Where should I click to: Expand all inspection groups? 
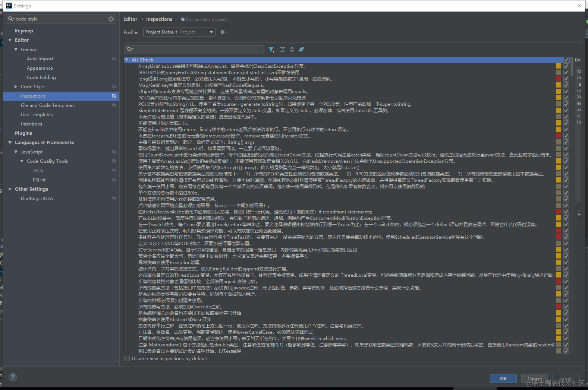point(283,50)
